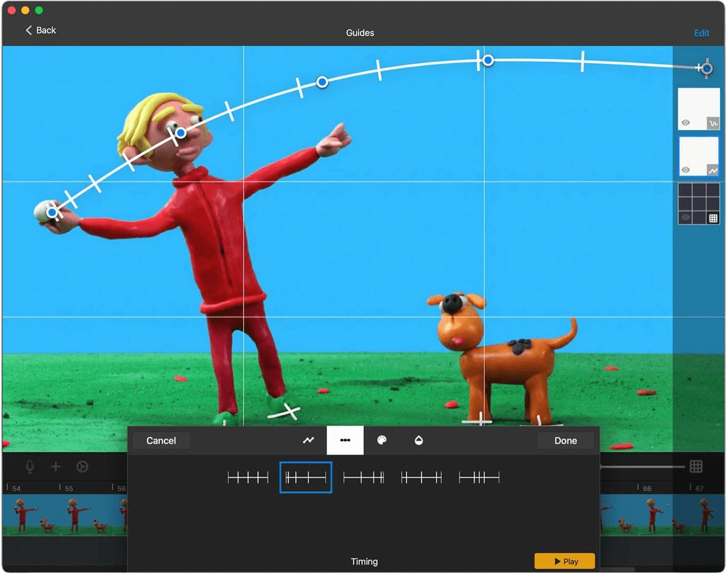Confirm changes with the Done button
Image resolution: width=728 pixels, height=574 pixels.
pos(565,441)
